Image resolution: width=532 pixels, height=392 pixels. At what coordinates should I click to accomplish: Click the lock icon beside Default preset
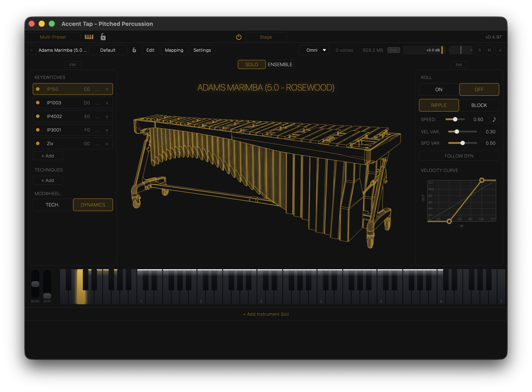click(134, 50)
